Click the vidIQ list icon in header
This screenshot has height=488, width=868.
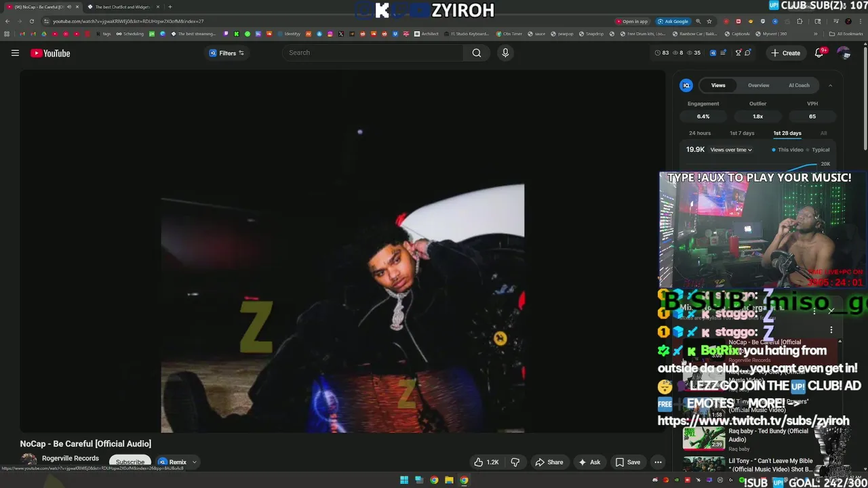click(723, 53)
